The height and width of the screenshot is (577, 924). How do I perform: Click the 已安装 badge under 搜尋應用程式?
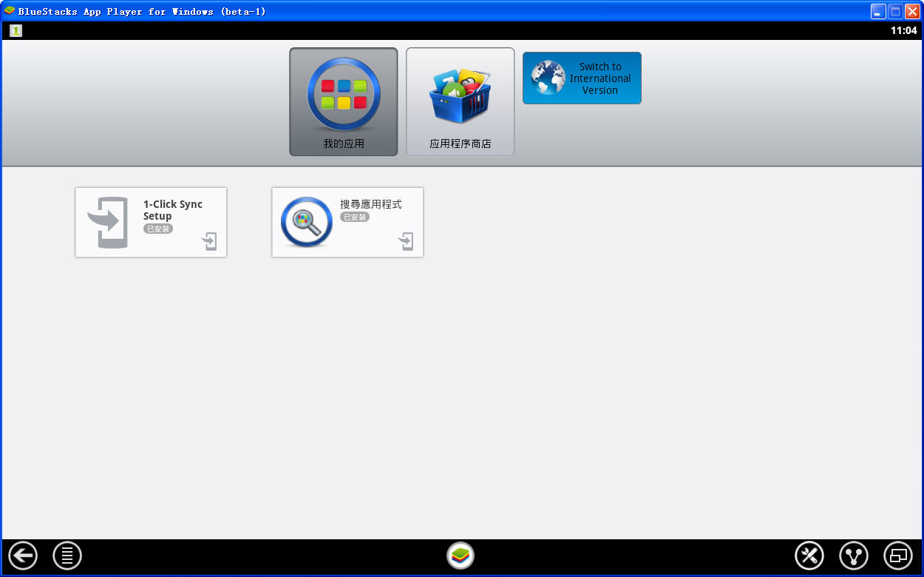(x=355, y=217)
